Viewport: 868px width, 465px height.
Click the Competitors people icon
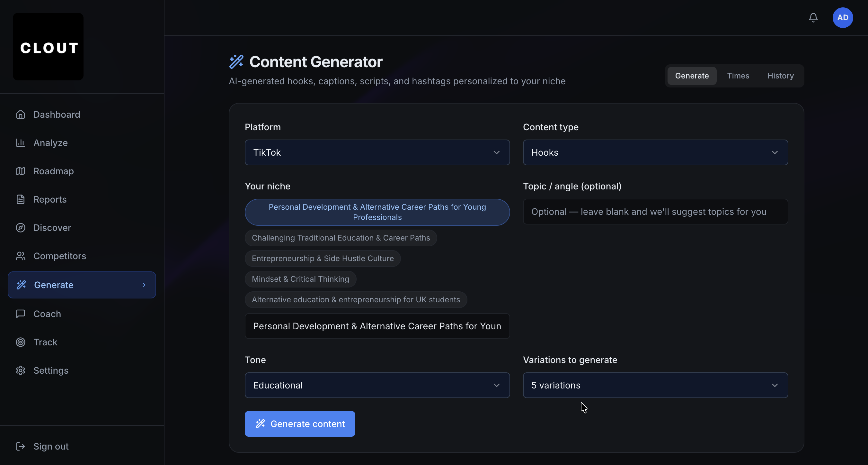[x=21, y=256]
